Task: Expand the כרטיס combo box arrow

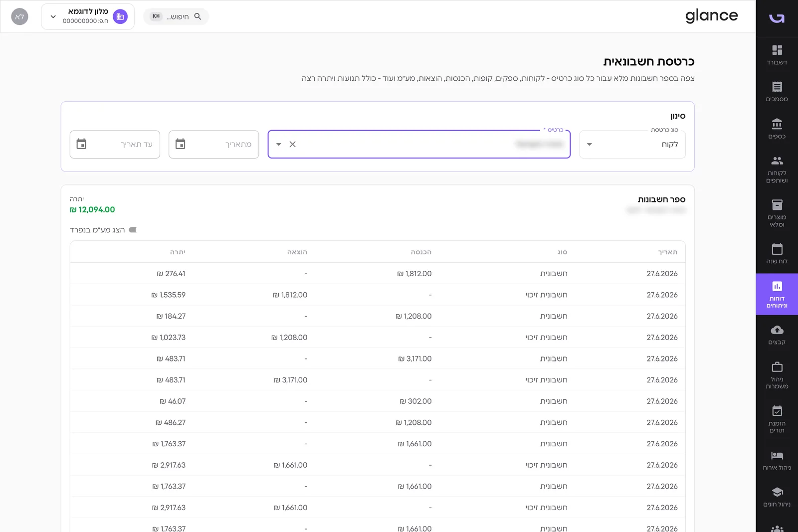Action: (279, 145)
